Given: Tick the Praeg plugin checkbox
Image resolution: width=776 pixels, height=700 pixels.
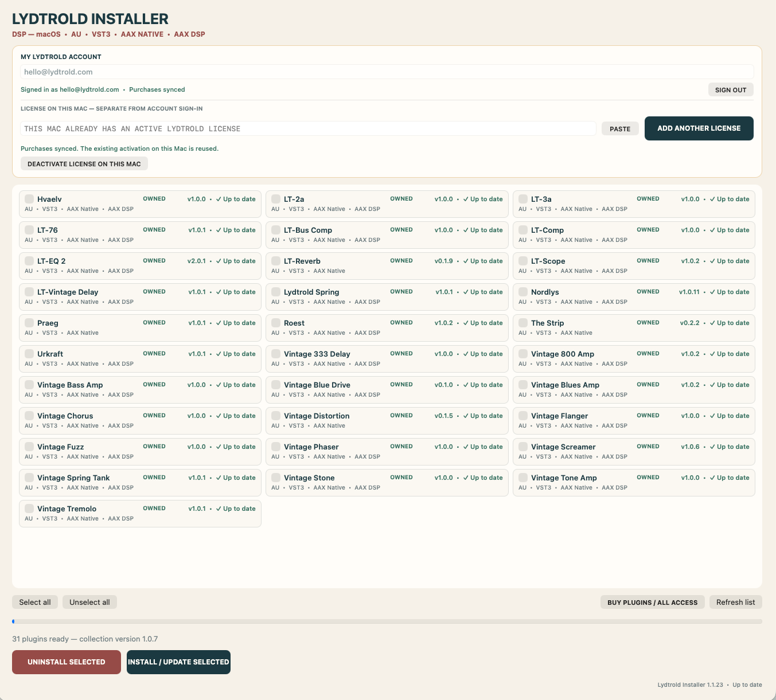Looking at the screenshot, I should tap(29, 323).
